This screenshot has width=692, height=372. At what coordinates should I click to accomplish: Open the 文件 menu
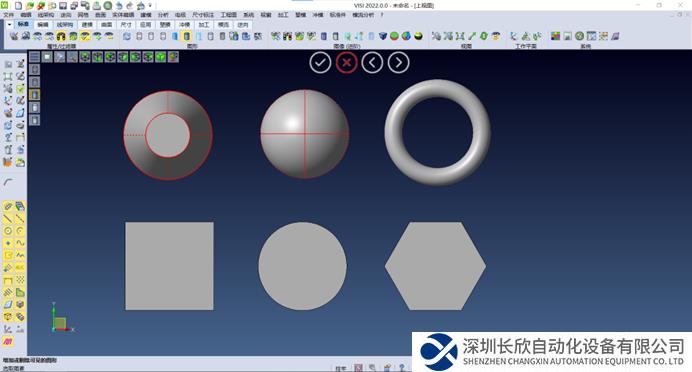point(9,15)
